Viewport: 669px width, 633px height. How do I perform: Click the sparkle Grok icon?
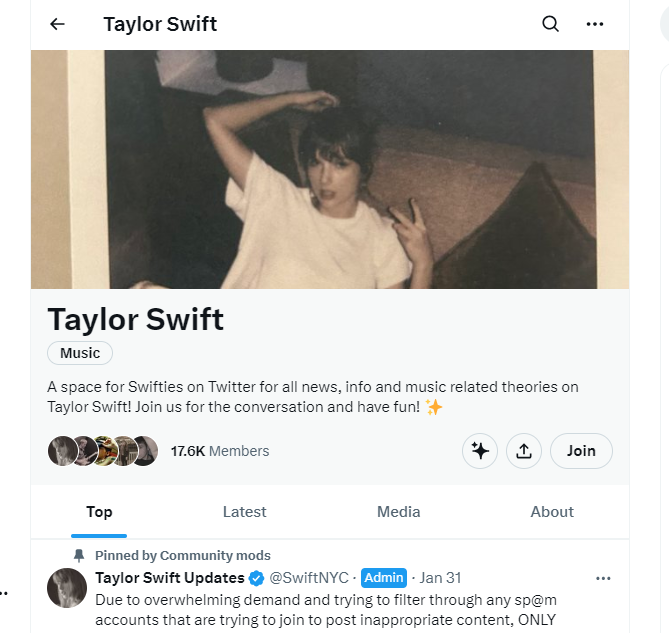click(480, 451)
